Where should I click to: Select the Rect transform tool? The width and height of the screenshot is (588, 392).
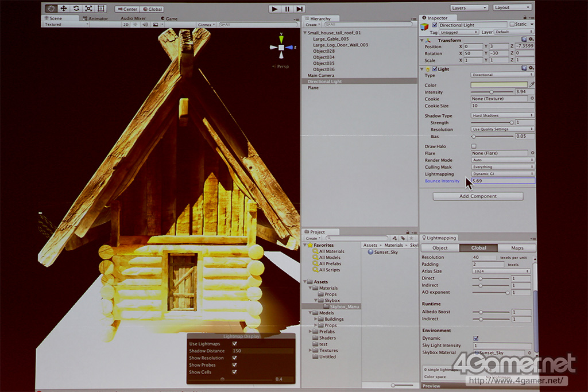[x=101, y=9]
